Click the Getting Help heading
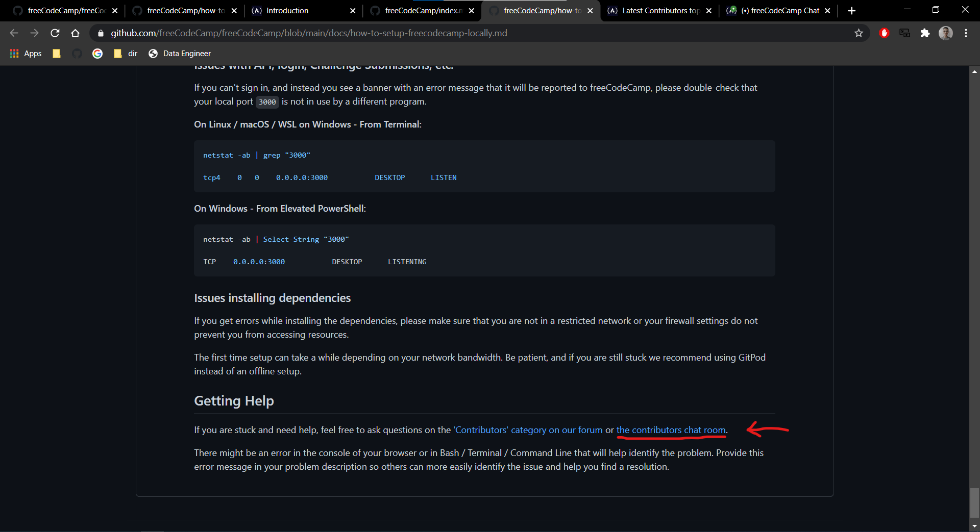The height and width of the screenshot is (532, 980). [234, 401]
